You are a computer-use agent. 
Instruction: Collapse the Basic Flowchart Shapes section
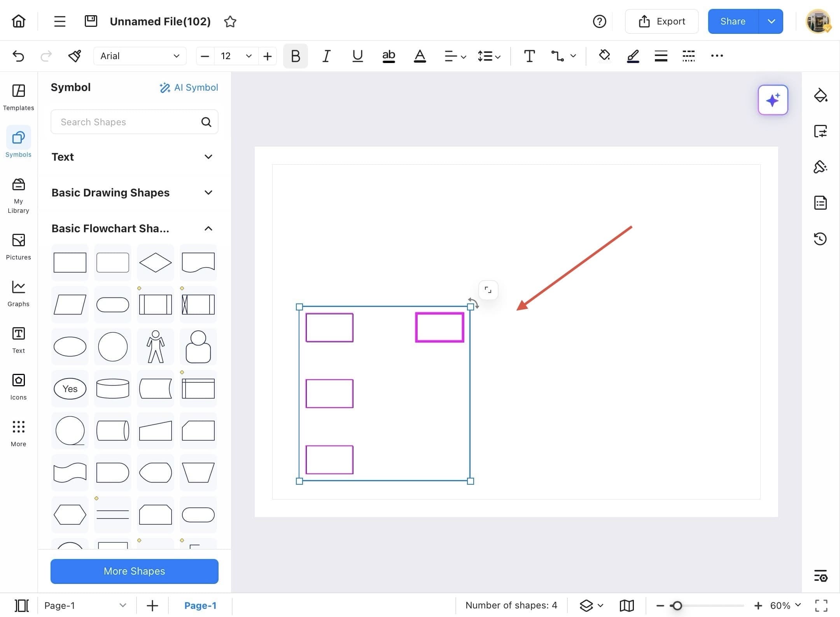tap(208, 228)
